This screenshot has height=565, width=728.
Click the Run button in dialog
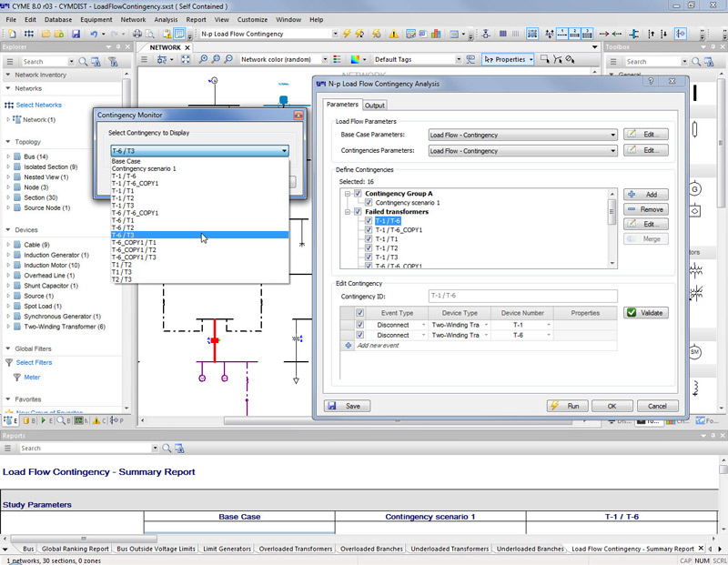point(567,406)
